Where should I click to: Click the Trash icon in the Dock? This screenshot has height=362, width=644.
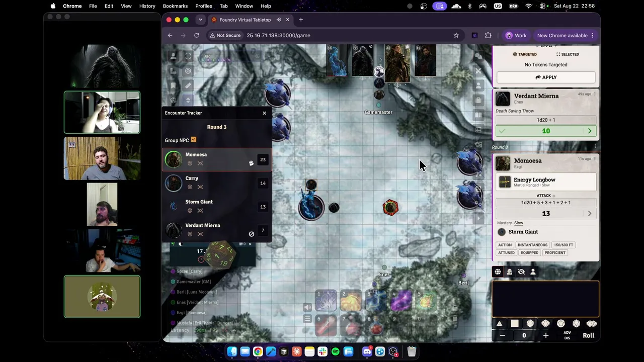tap(412, 351)
